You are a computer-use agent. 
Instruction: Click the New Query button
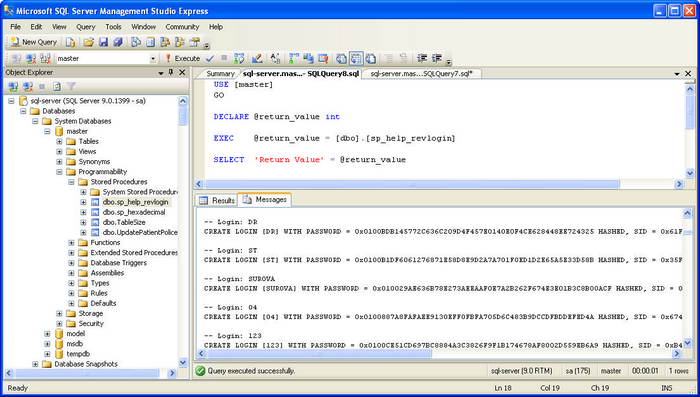pyautogui.click(x=34, y=42)
